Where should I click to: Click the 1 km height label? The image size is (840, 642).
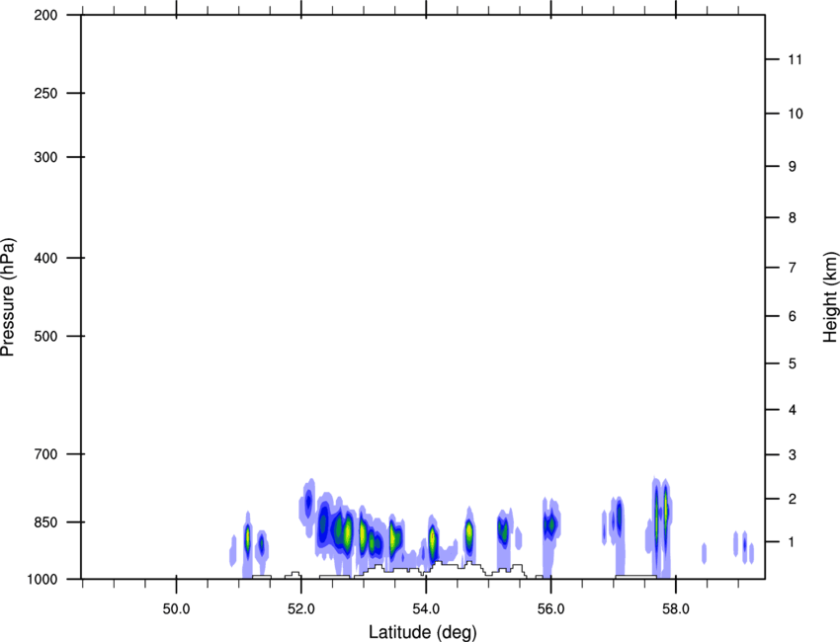[792, 542]
